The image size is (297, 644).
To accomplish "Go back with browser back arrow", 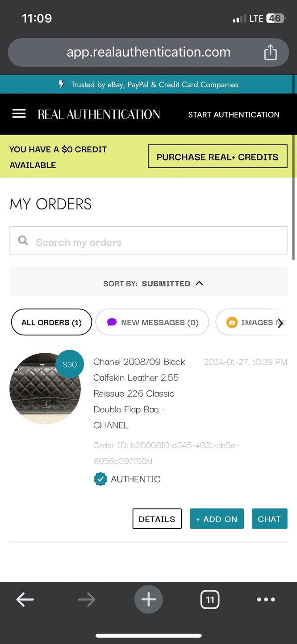I will [x=25, y=600].
